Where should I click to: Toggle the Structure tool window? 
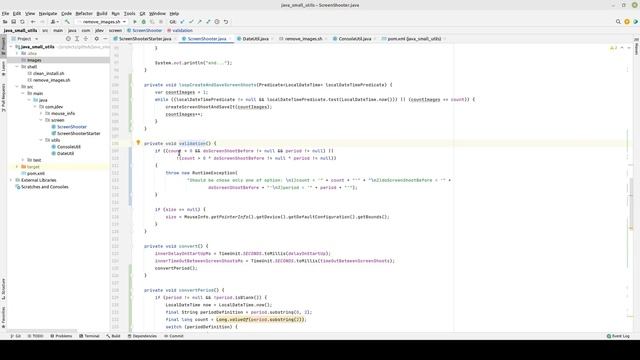3,289
